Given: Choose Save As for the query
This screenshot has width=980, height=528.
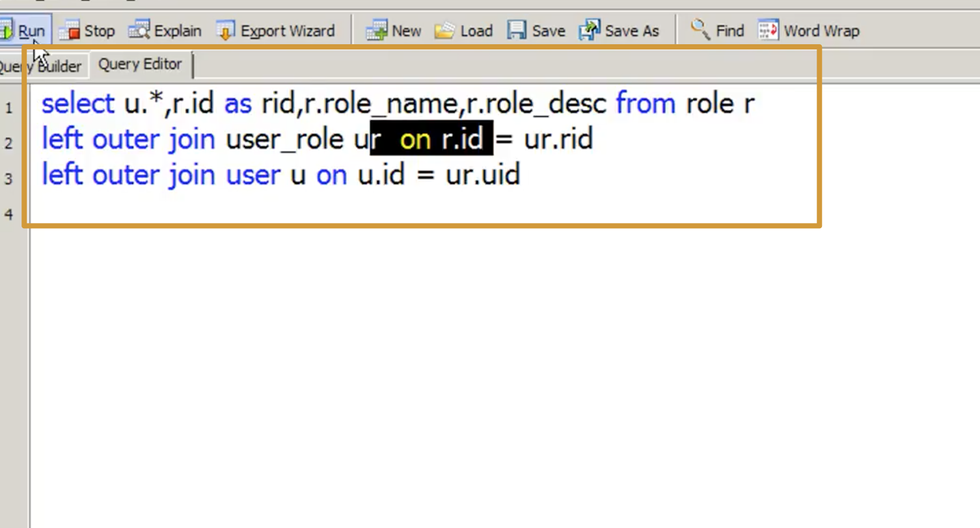Looking at the screenshot, I should coord(619,31).
